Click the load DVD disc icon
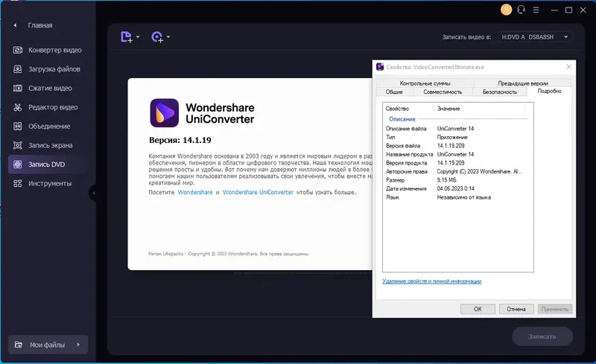The height and width of the screenshot is (364, 596). [x=157, y=37]
